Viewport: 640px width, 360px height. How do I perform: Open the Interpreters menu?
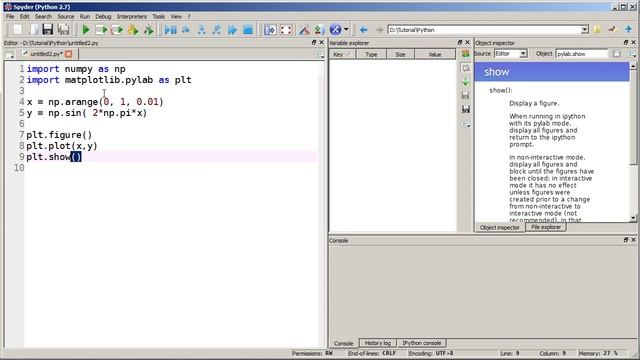click(132, 16)
